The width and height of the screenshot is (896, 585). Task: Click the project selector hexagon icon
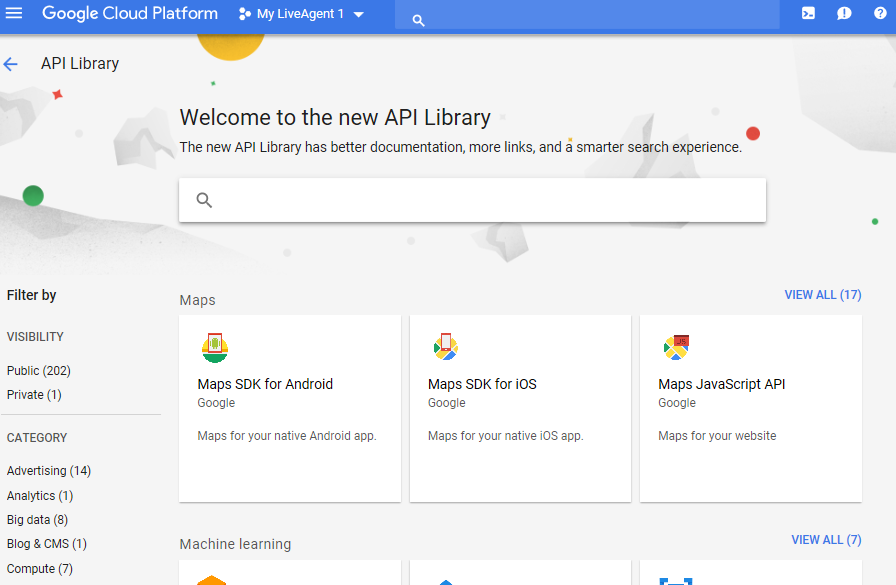(245, 14)
